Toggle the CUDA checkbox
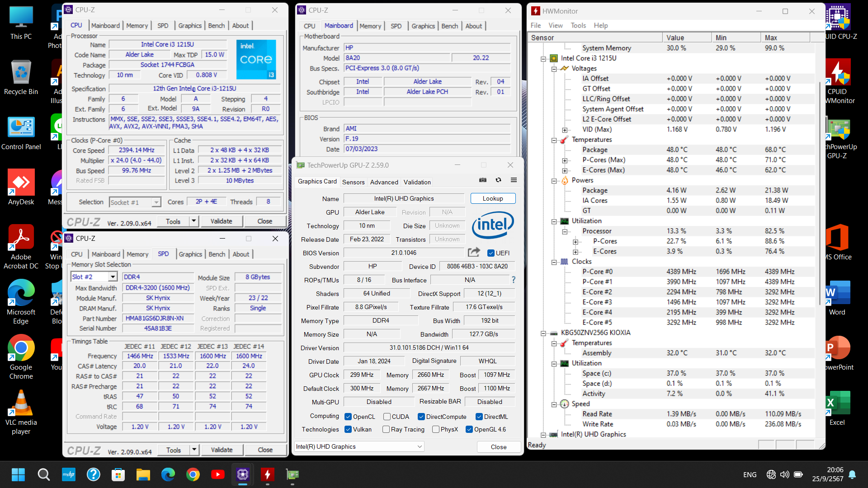Viewport: 868px width, 488px height. [387, 417]
